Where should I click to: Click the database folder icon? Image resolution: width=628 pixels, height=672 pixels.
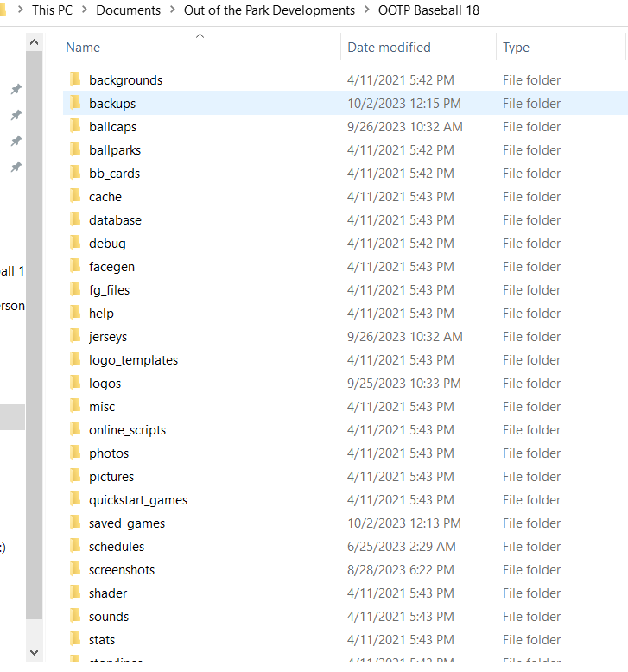[x=75, y=219]
